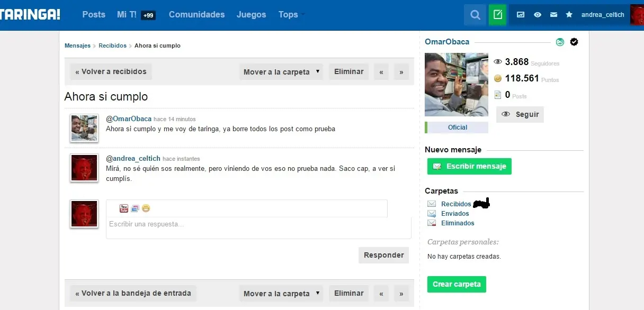The width and height of the screenshot is (644, 310).
Task: Open the Posts menu
Action: point(94,14)
